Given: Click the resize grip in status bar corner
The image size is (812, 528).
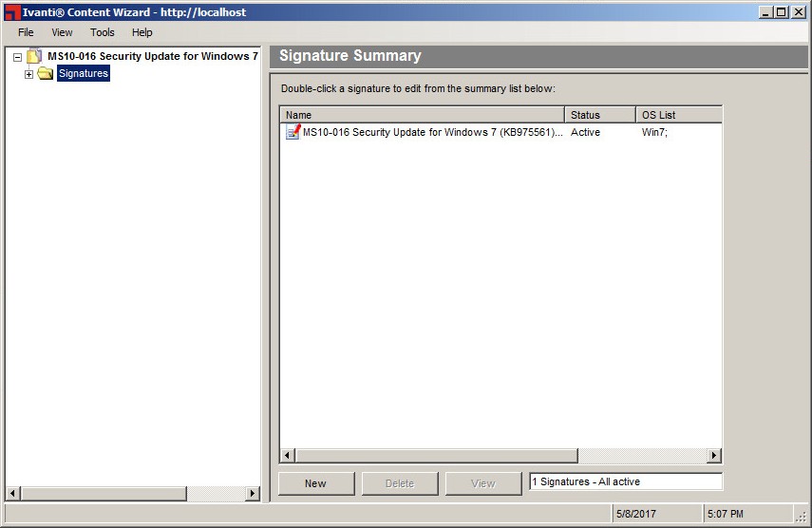Looking at the screenshot, I should (x=803, y=518).
